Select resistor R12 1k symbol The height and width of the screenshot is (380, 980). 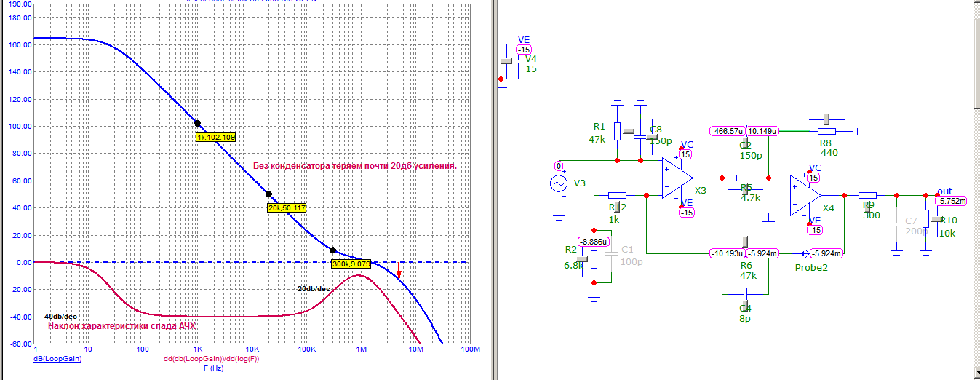point(617,195)
